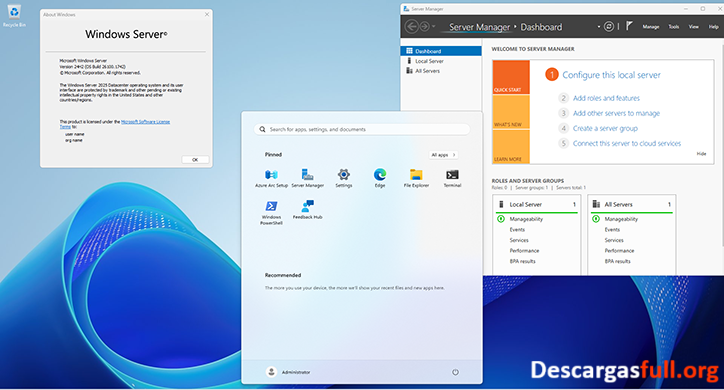Open the notifications flag in Server Manager

629,26
